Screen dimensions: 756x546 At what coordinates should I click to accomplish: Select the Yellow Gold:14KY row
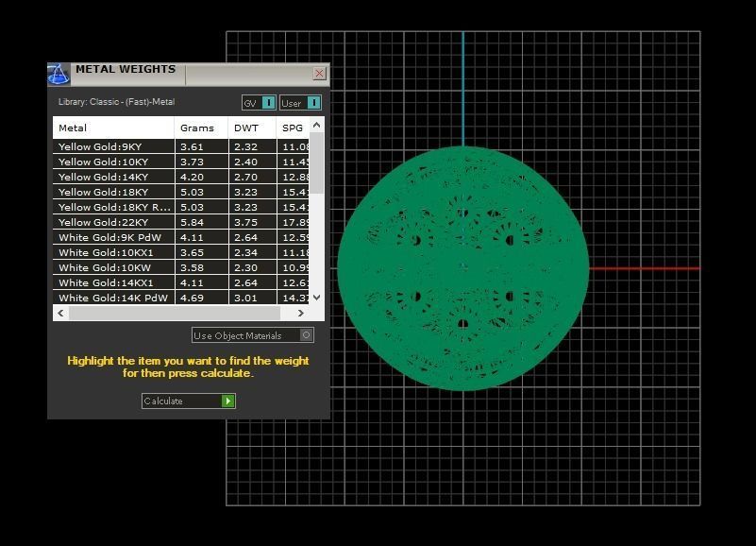click(181, 177)
